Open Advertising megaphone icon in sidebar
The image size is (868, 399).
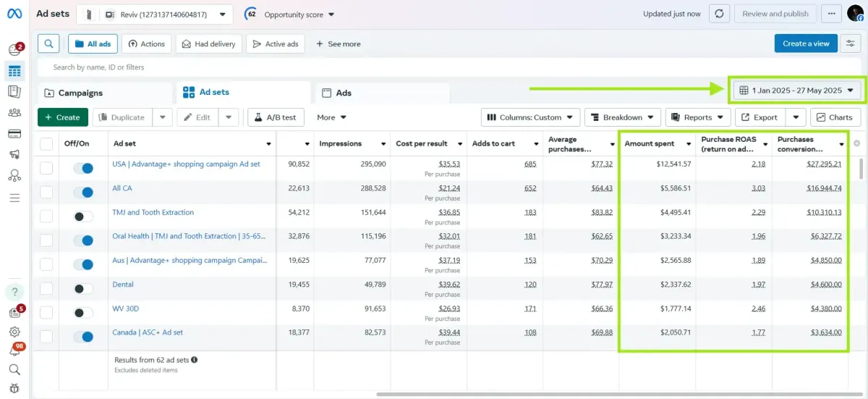(14, 154)
